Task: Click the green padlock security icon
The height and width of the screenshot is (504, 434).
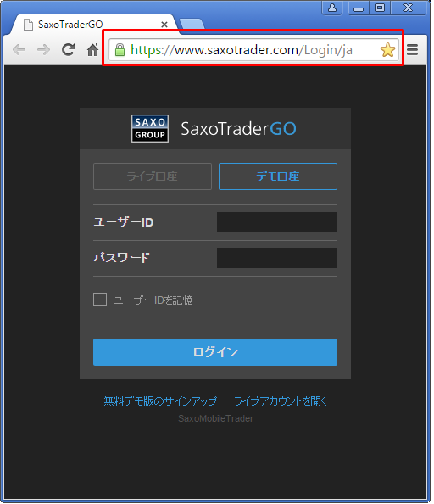Action: tap(120, 50)
